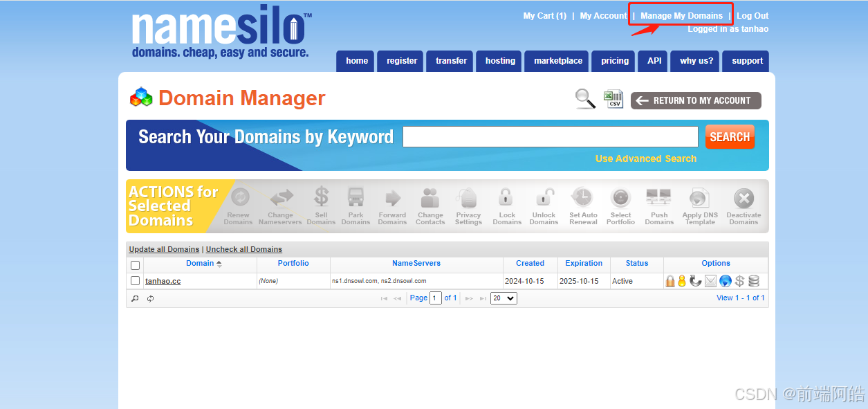The image size is (868, 409).
Task: Click the orange SEARCH button
Action: click(730, 137)
